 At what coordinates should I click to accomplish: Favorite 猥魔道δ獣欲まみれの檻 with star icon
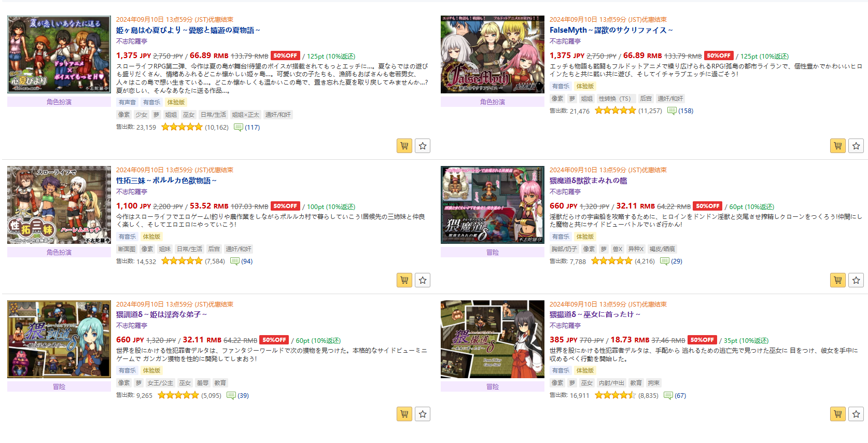[x=856, y=280]
